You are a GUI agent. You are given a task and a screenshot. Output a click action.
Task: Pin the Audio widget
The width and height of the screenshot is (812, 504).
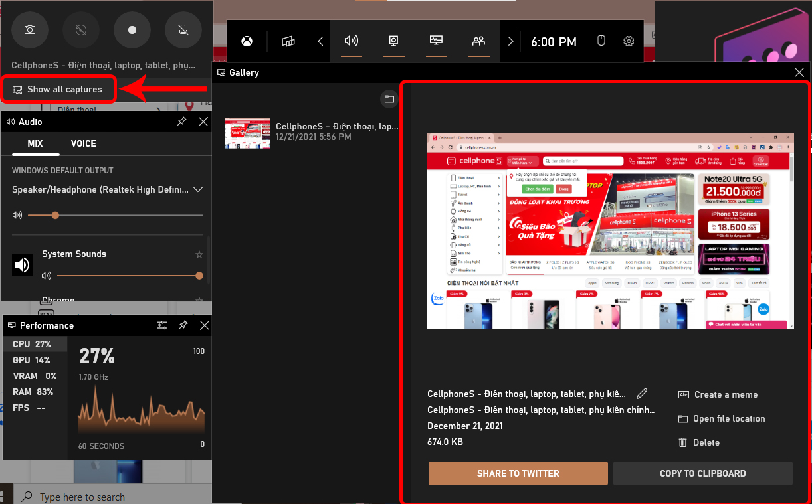[181, 122]
